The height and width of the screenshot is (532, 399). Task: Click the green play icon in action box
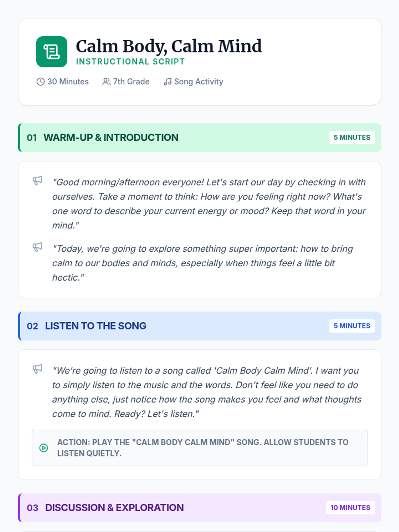[x=44, y=448]
